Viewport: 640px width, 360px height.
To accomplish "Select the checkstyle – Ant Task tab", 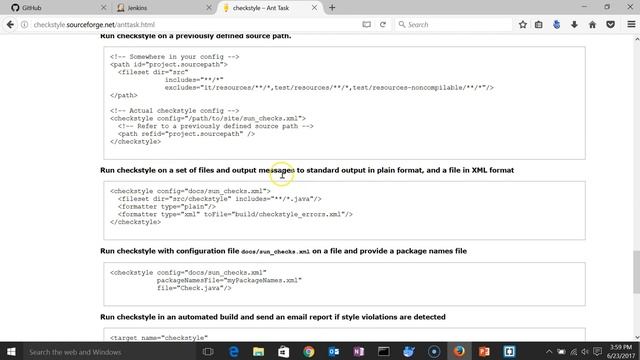I will pyautogui.click(x=261, y=8).
